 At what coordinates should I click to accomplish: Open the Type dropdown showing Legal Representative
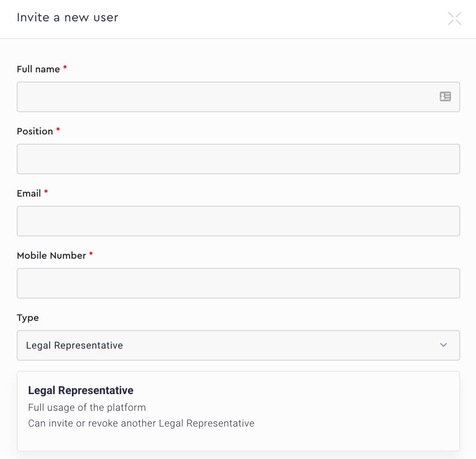pos(232,345)
